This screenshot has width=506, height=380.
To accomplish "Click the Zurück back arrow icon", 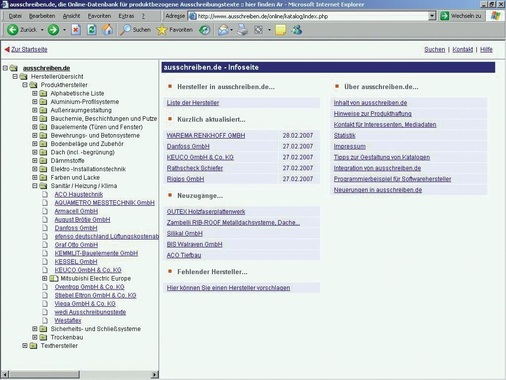I will [x=12, y=30].
